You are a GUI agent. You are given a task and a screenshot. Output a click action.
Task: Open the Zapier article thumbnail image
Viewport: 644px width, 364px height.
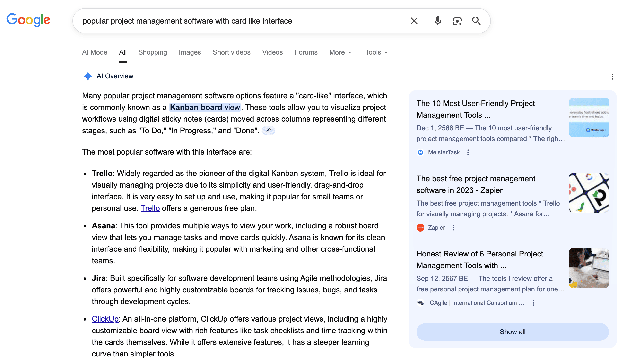pos(589,193)
